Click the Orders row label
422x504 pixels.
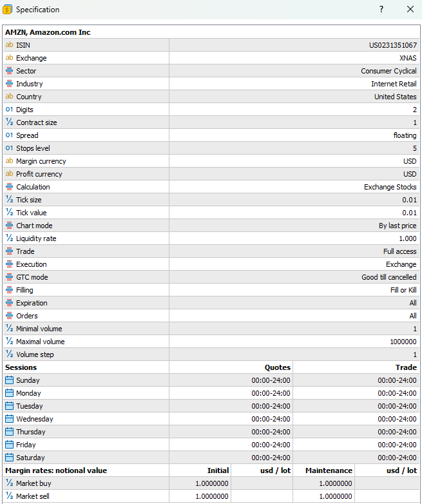[26, 316]
